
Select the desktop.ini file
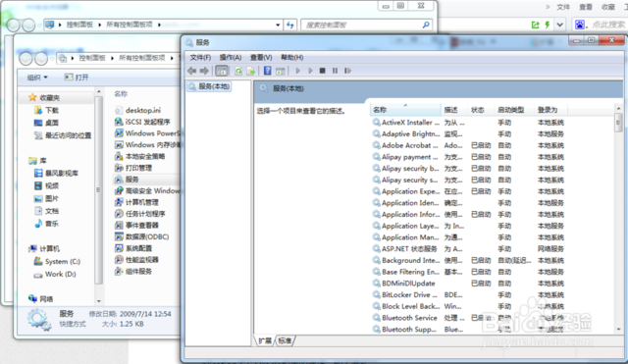click(x=137, y=110)
